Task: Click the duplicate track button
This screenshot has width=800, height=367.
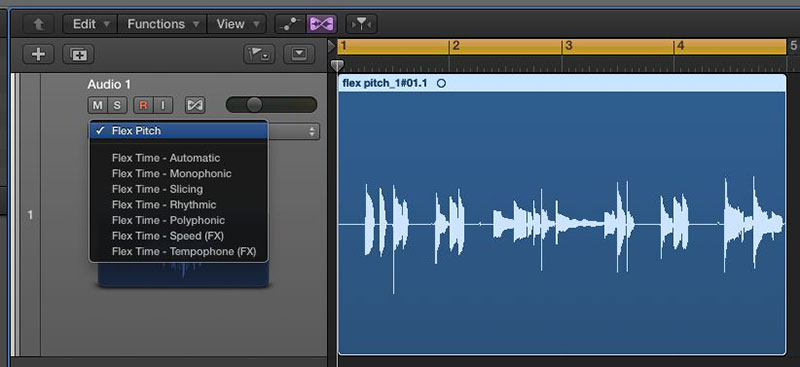Action: pos(79,54)
